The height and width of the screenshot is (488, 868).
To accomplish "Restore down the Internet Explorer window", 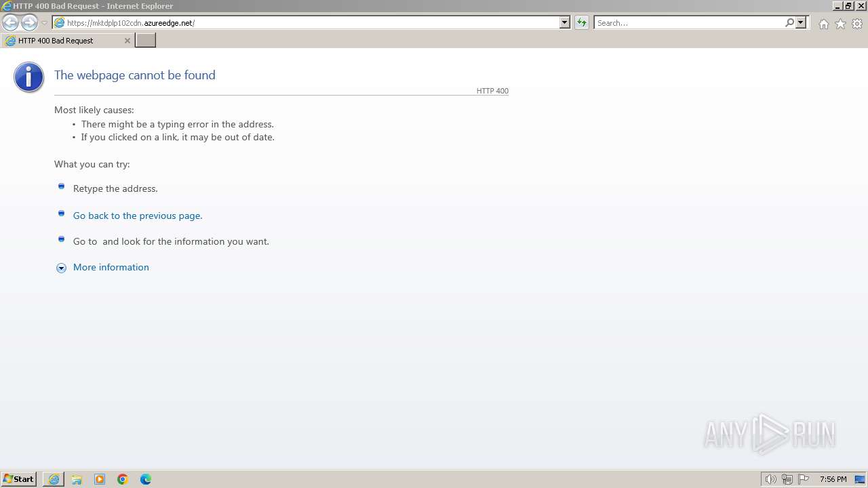I will click(848, 5).
